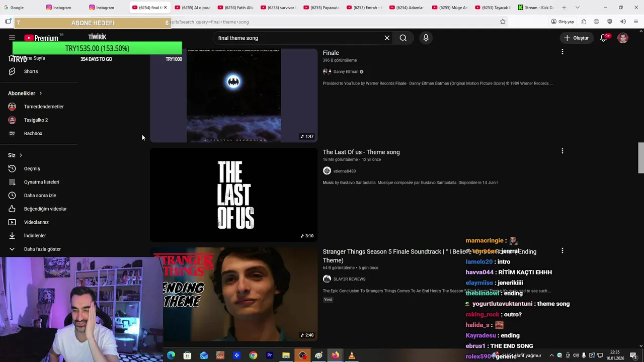Image resolution: width=644 pixels, height=362 pixels.
Task: Click the Giriş yap sign-in button
Action: (562, 22)
